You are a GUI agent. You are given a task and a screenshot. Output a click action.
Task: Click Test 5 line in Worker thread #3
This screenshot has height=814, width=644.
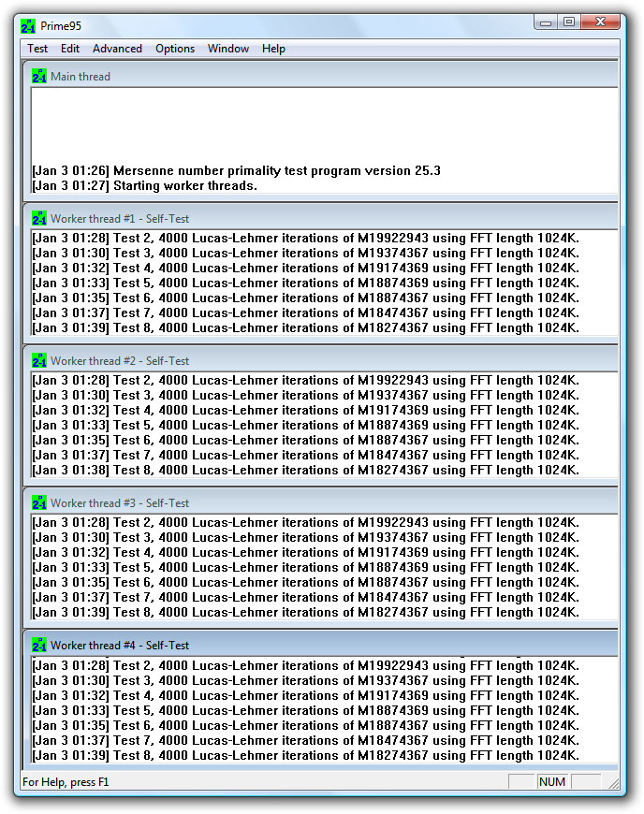point(305,568)
